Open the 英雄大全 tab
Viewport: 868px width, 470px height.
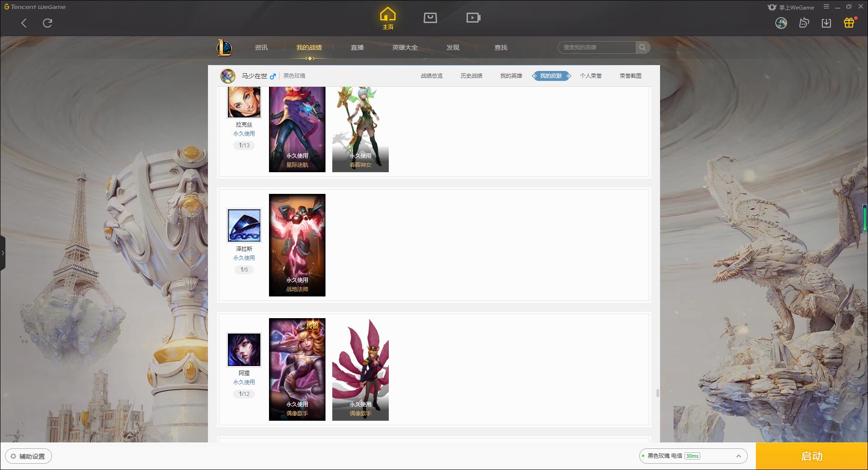click(x=405, y=47)
